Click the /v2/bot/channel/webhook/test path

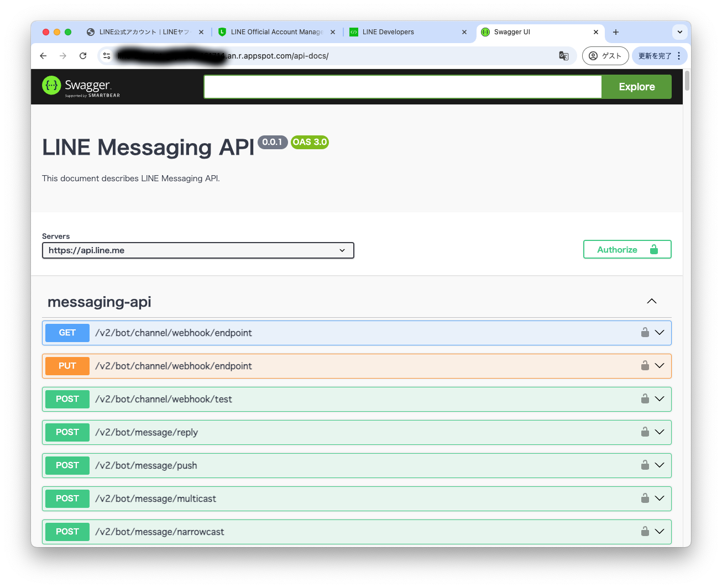coord(164,399)
